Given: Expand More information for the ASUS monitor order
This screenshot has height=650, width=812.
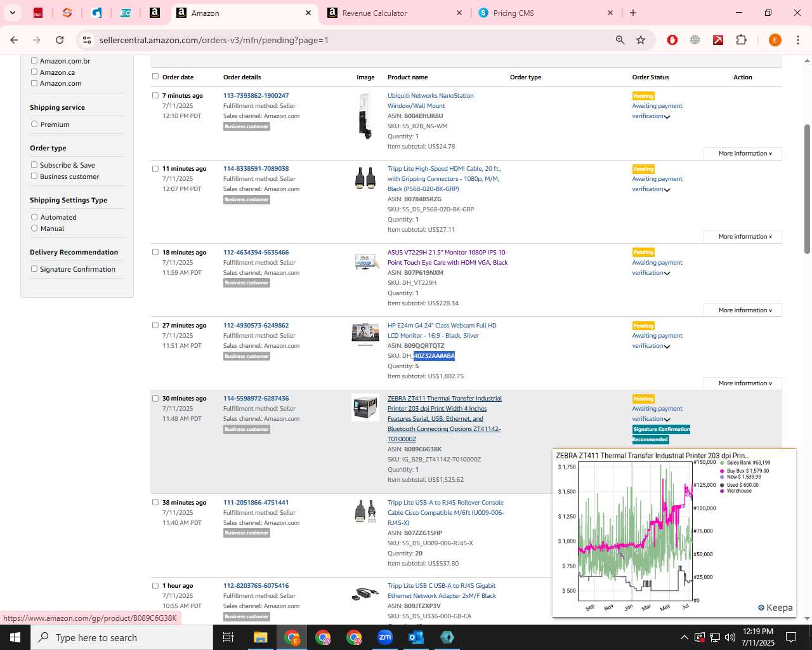Looking at the screenshot, I should [743, 310].
